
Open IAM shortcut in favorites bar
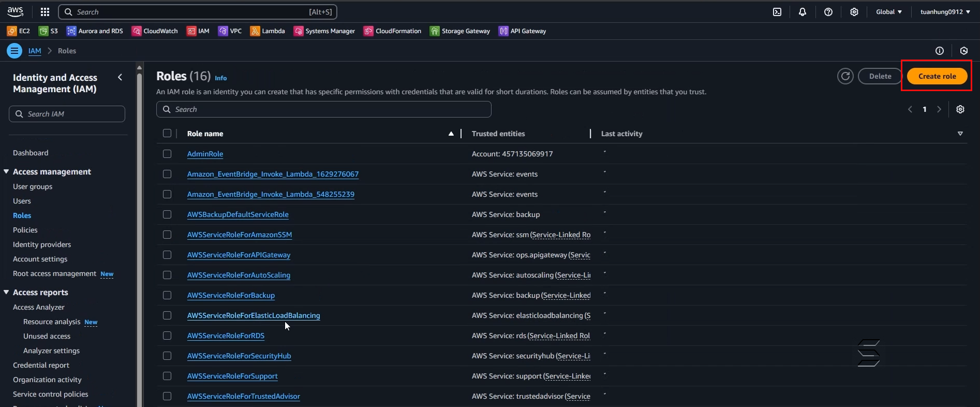pyautogui.click(x=198, y=31)
